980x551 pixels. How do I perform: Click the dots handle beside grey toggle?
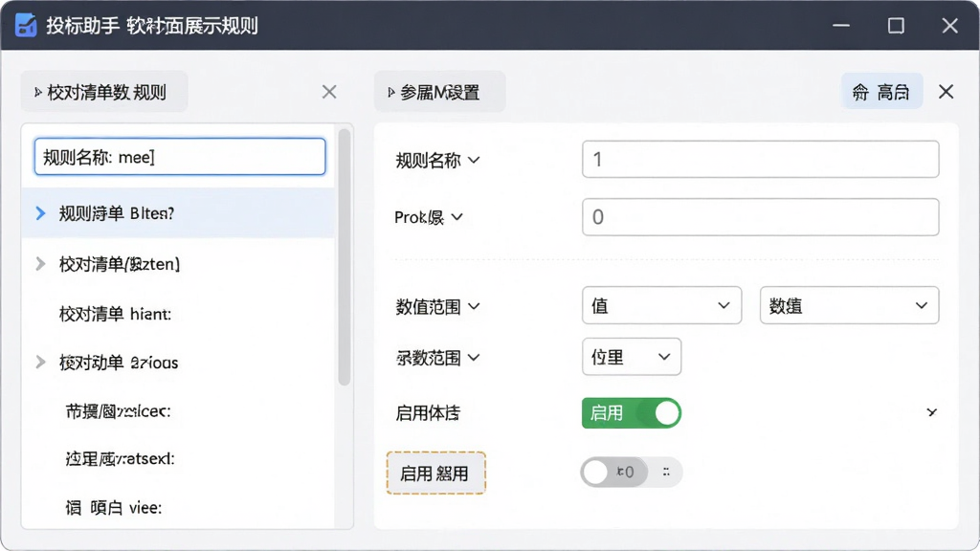pyautogui.click(x=666, y=472)
